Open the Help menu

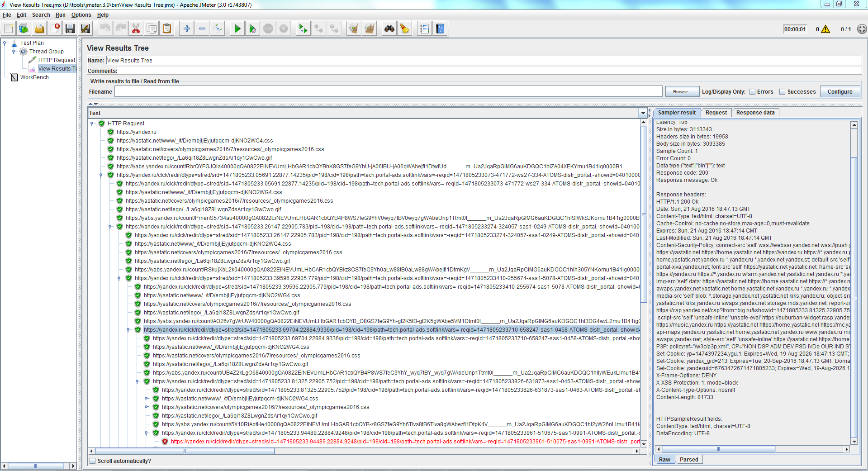click(103, 15)
